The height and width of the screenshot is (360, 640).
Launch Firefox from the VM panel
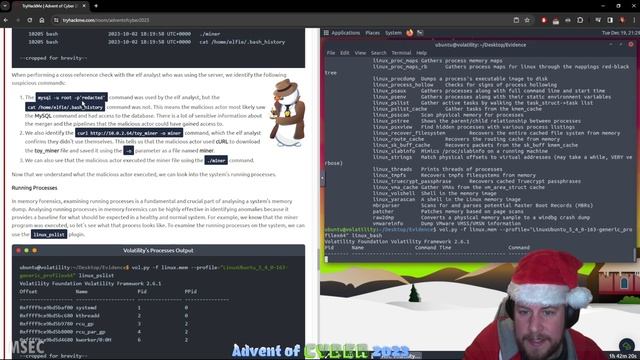(409, 33)
